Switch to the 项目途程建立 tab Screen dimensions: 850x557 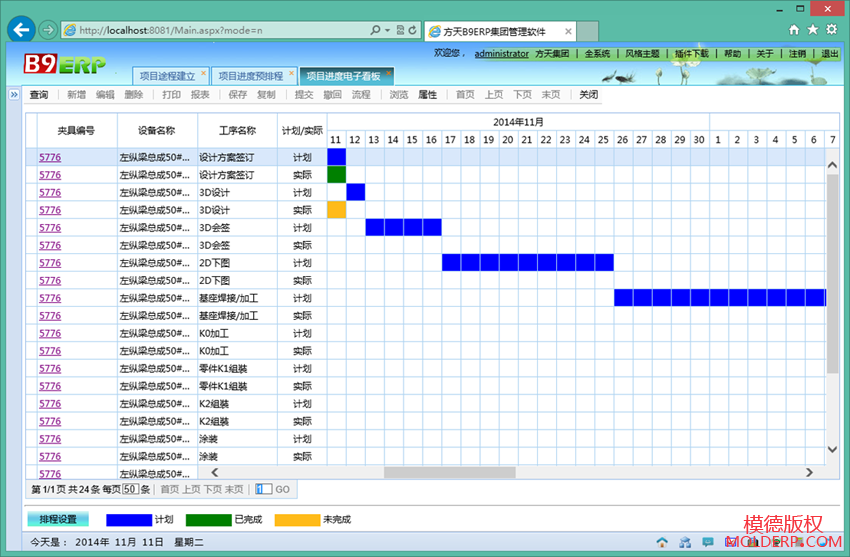[x=167, y=76]
